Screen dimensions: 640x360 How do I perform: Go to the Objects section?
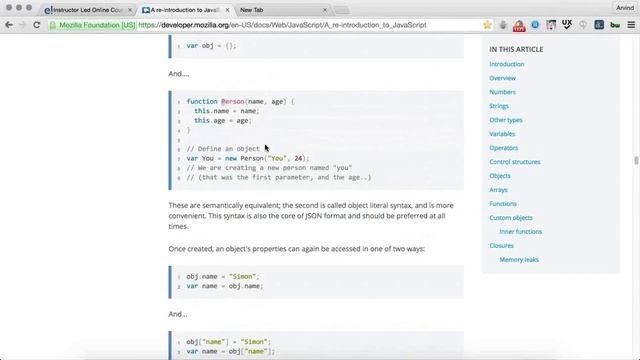500,176
